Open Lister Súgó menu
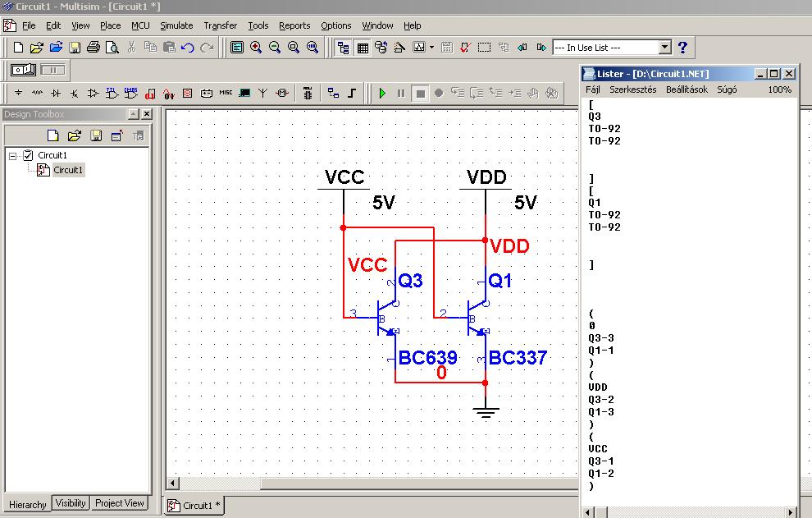 coord(727,89)
